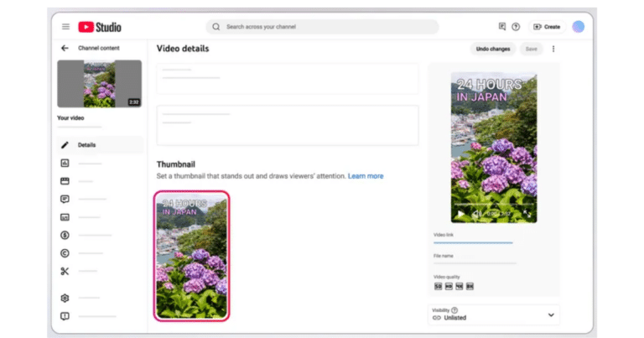
Task: Mute the video preview volume icon
Action: [x=476, y=214]
